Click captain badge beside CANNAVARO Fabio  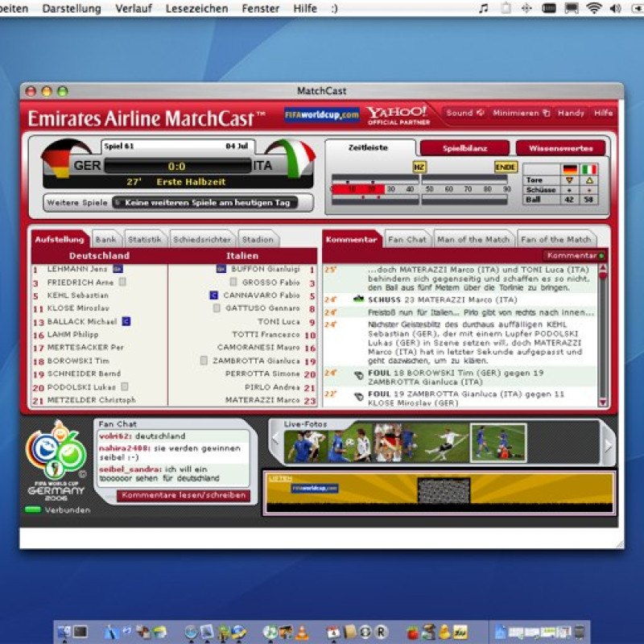(x=213, y=295)
